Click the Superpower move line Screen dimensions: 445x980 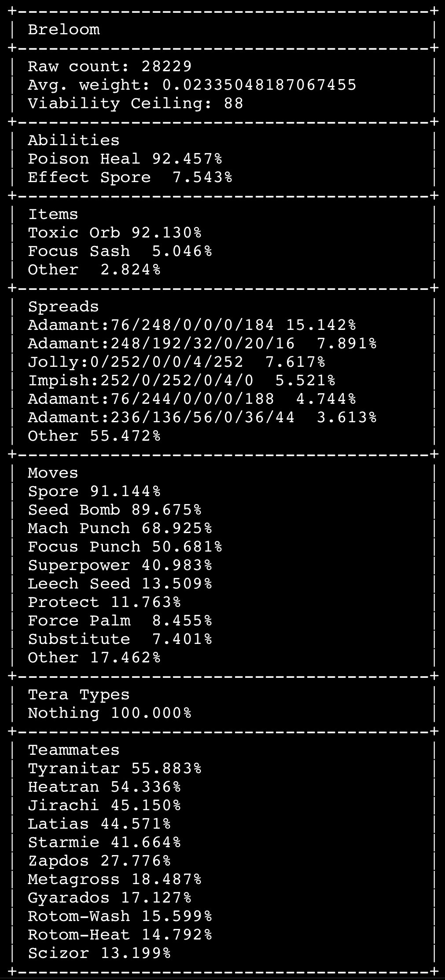120,565
